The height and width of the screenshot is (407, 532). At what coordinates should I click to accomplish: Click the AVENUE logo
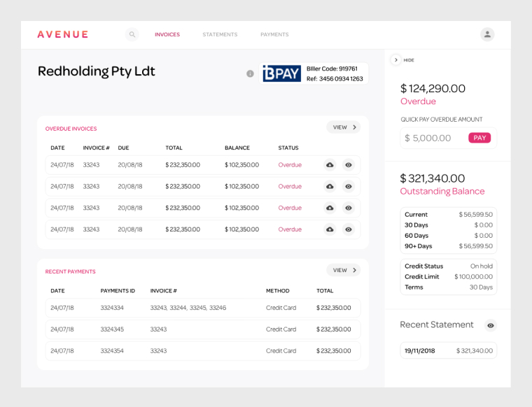(63, 34)
